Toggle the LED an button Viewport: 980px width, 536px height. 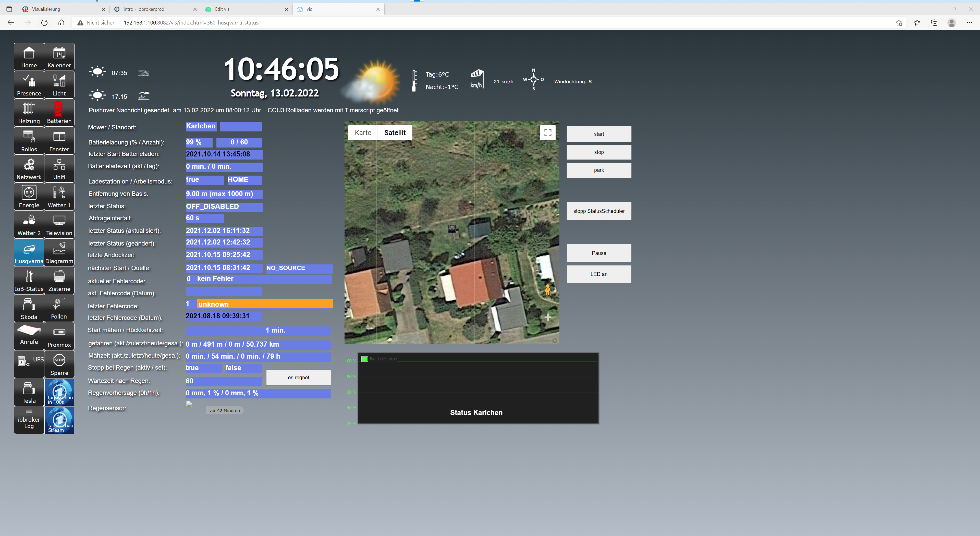tap(598, 274)
